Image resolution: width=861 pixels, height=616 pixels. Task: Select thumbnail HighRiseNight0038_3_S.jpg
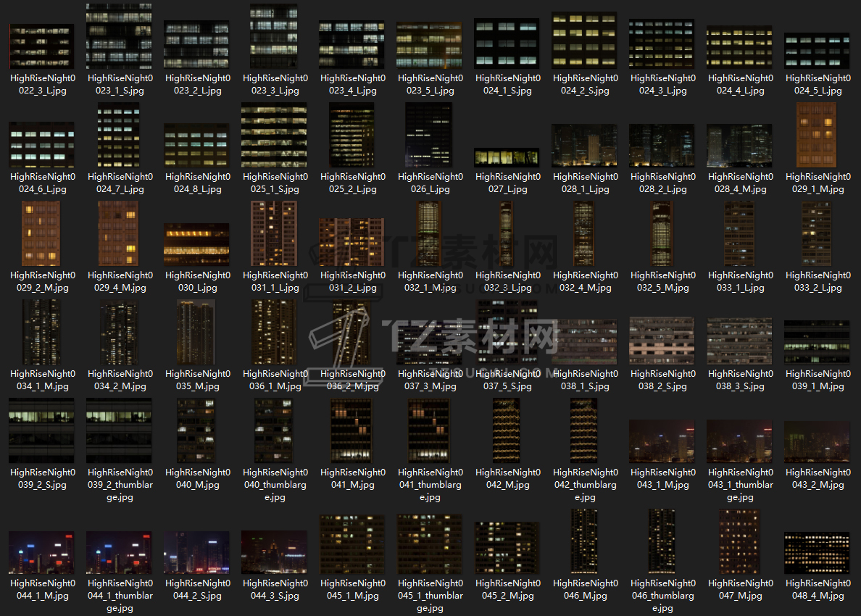coord(740,341)
